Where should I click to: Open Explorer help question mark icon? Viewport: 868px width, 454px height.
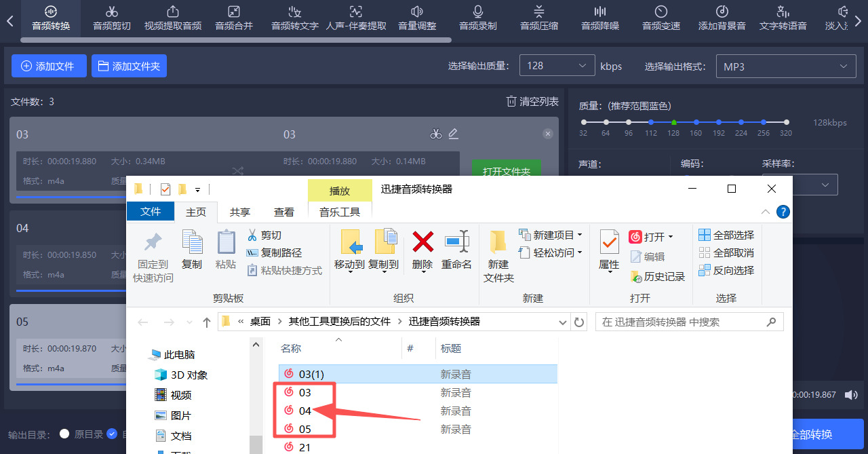pos(783,212)
